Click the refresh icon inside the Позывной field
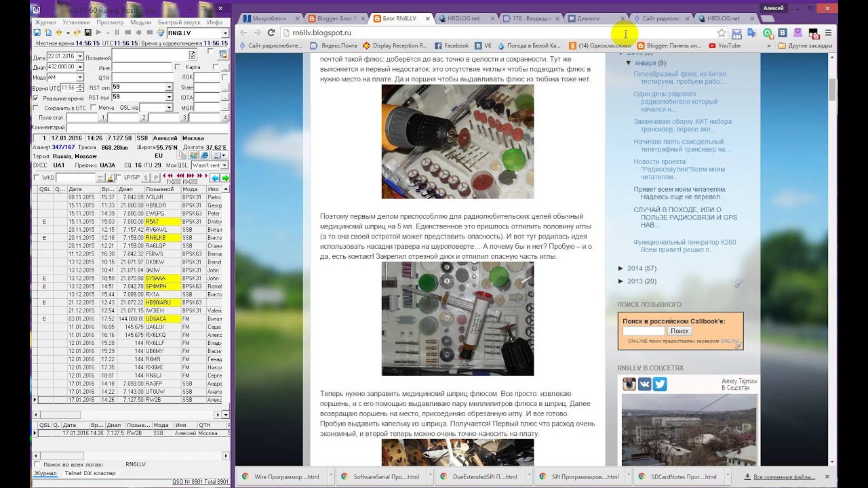 click(x=193, y=55)
